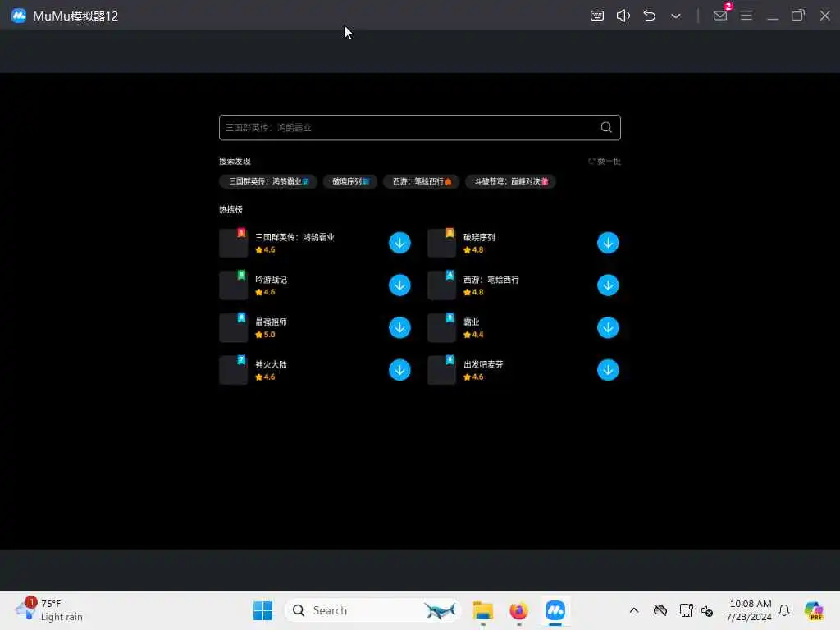Open rank 1 game thumbnail 三国群英传
Image resolution: width=840 pixels, height=630 pixels.
coord(234,243)
